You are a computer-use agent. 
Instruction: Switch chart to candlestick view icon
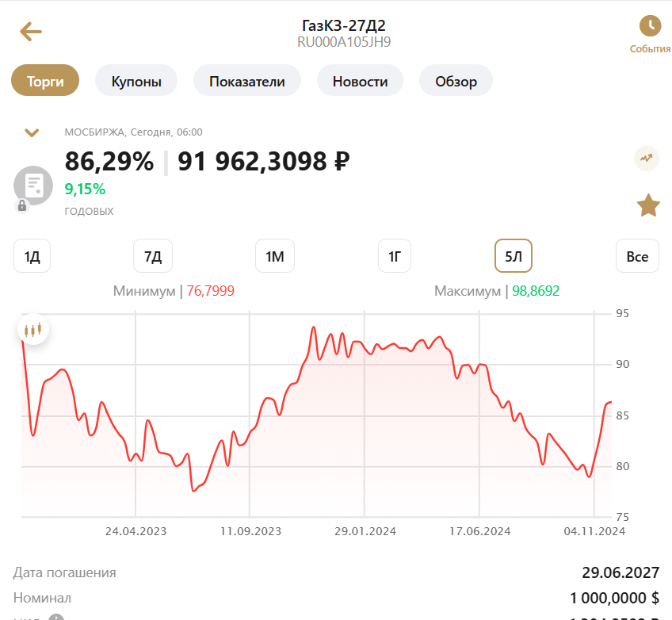[33, 330]
